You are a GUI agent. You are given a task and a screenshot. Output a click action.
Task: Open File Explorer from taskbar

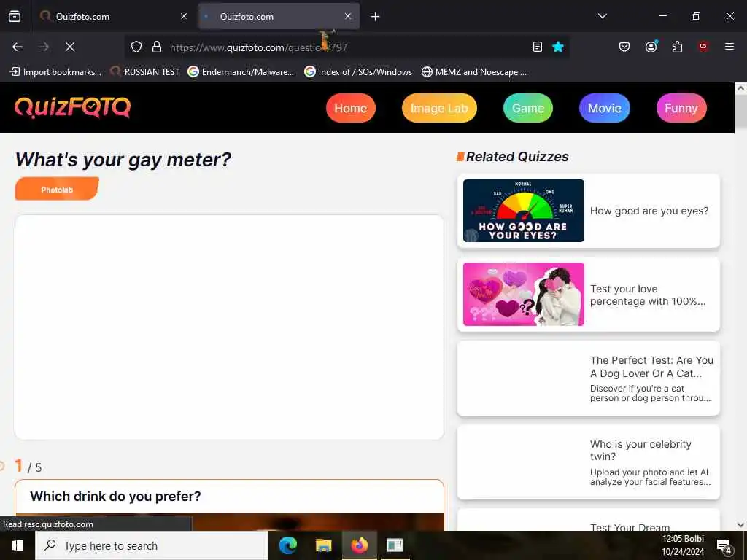[x=323, y=545]
